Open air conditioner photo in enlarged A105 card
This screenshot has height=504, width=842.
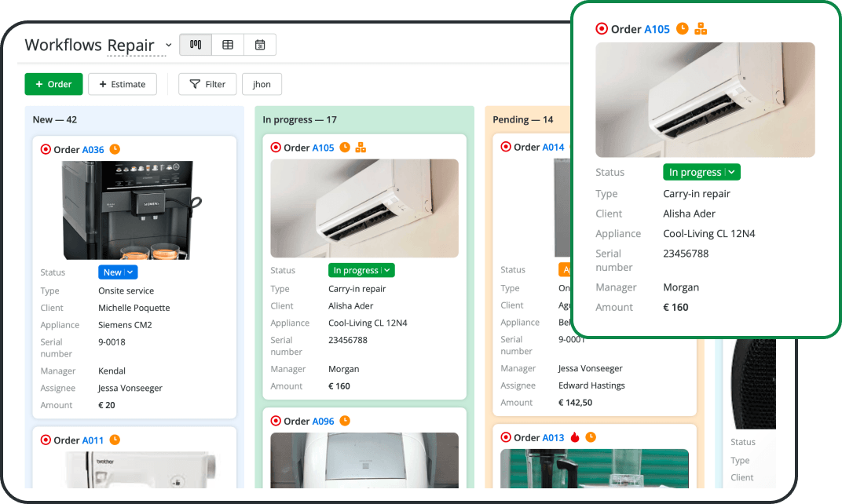[x=705, y=100]
